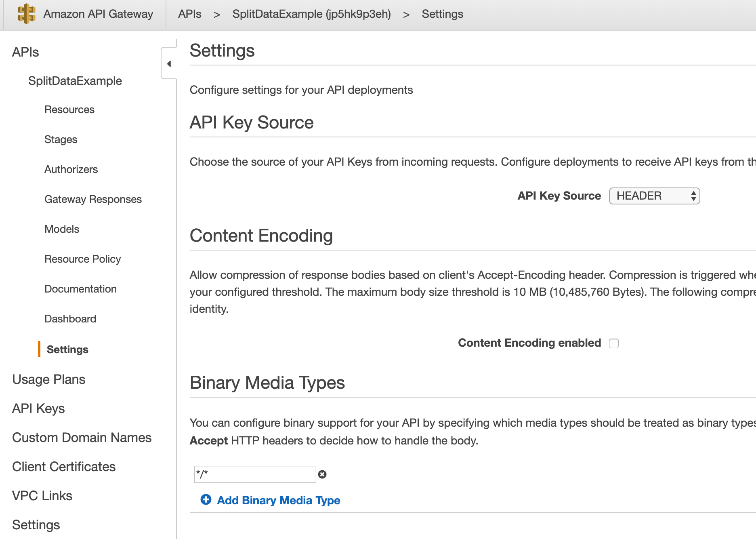Click the Amazon API Gateway logo icon

pos(27,14)
